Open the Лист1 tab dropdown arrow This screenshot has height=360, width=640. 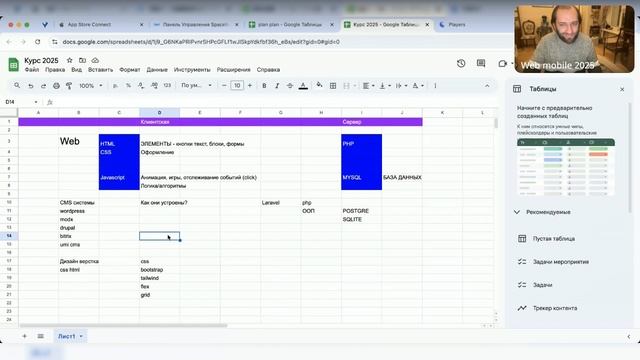pos(81,336)
